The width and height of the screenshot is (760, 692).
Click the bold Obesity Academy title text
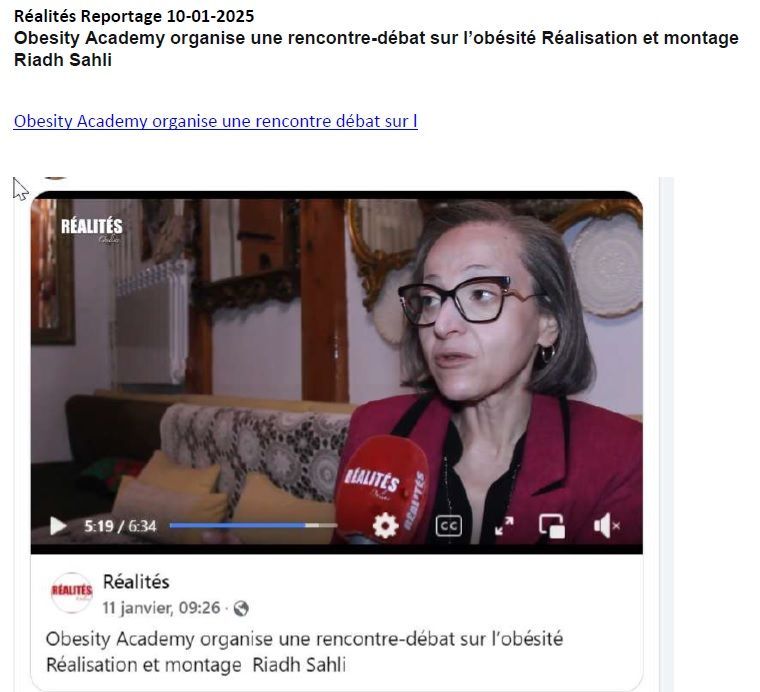(376, 48)
